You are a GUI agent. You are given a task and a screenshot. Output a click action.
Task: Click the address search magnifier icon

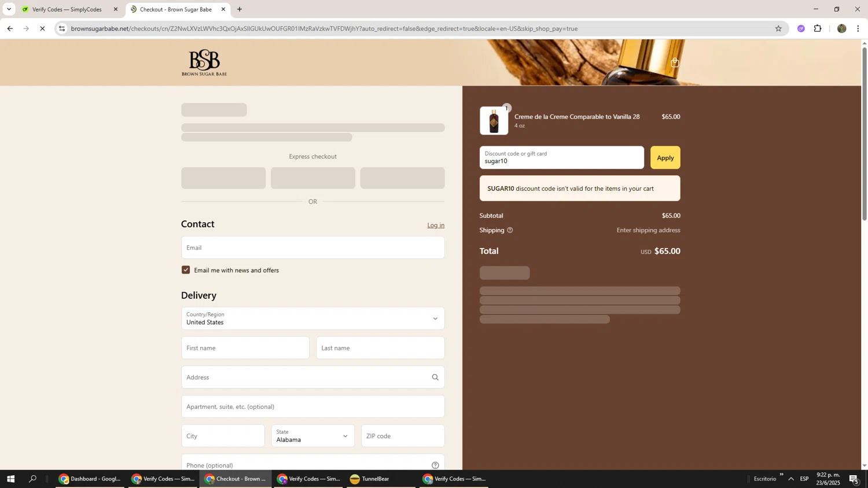click(x=435, y=378)
